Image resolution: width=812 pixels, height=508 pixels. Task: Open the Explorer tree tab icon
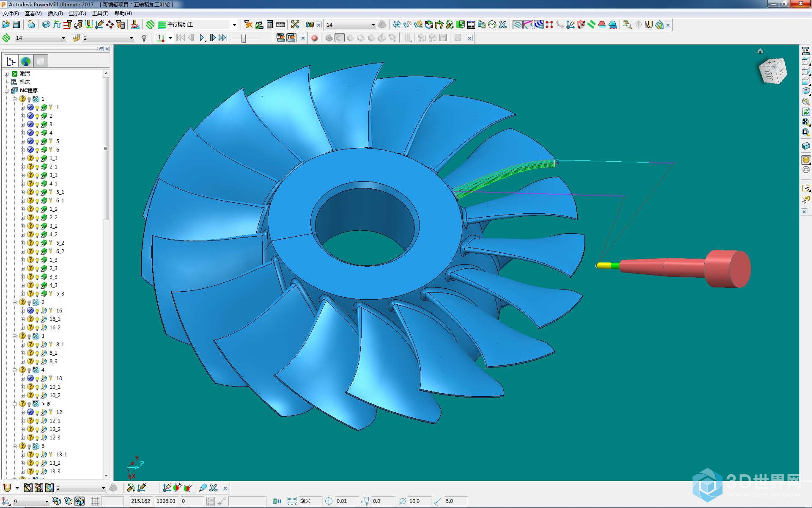tap(11, 61)
